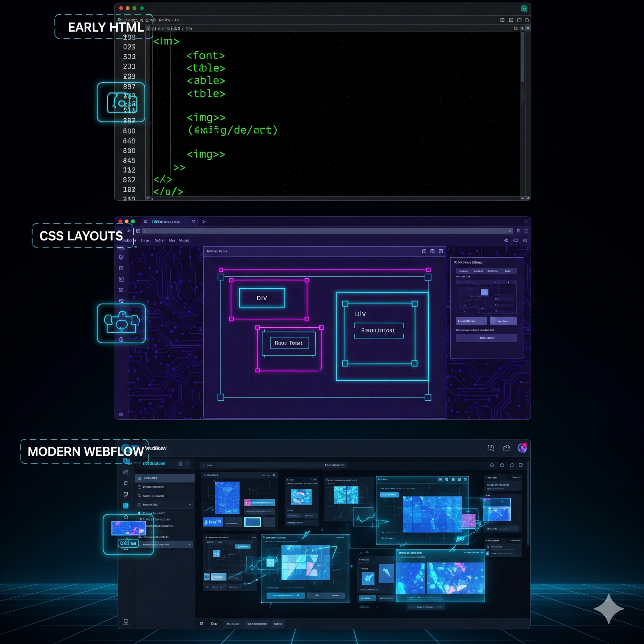Select the user avatar icon in Webflow's top-right corner
The width and height of the screenshot is (644, 644).
click(523, 448)
